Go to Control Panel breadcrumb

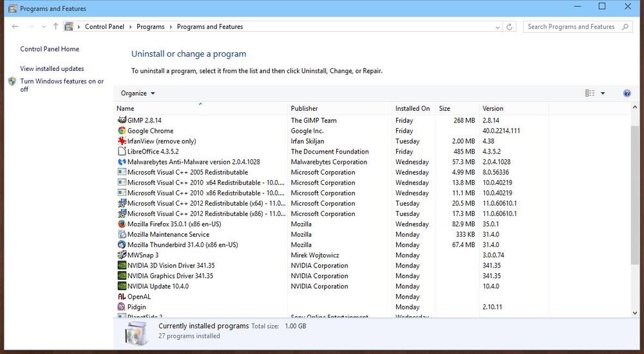[104, 26]
